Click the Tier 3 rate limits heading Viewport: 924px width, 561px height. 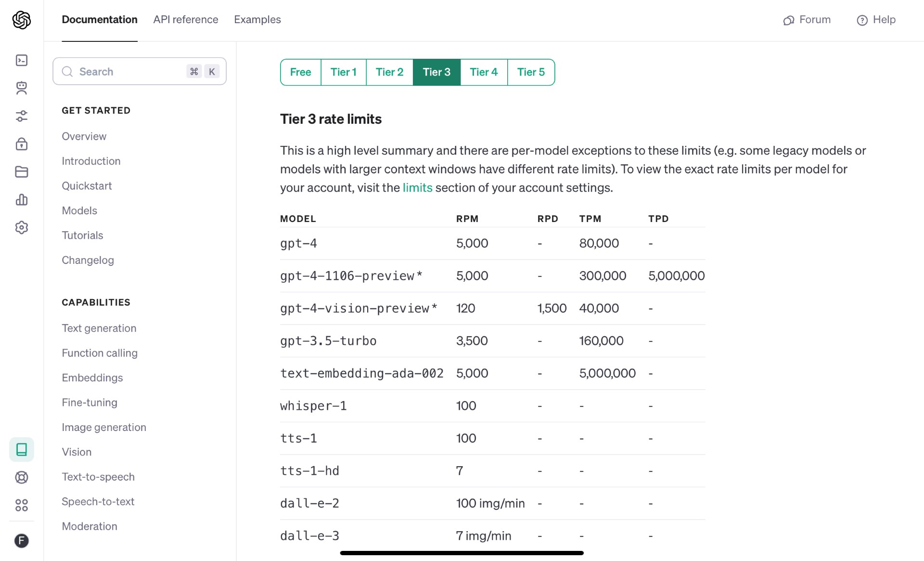pos(331,119)
